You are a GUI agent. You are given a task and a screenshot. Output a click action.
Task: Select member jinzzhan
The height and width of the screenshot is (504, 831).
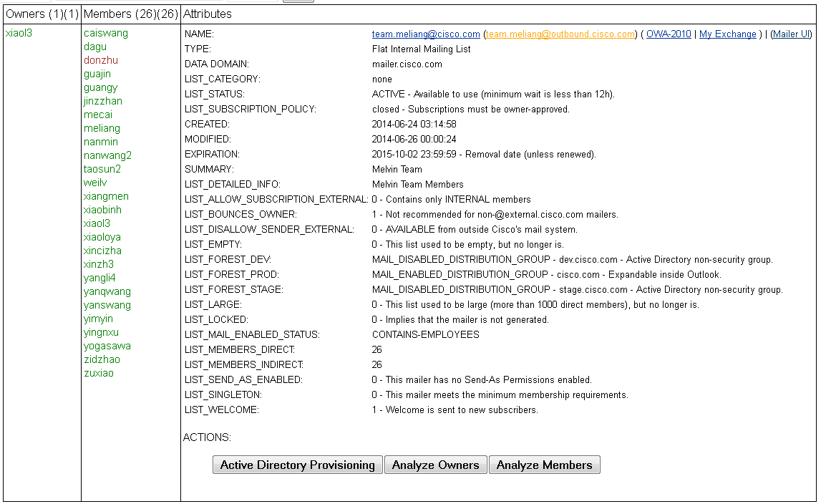(103, 101)
